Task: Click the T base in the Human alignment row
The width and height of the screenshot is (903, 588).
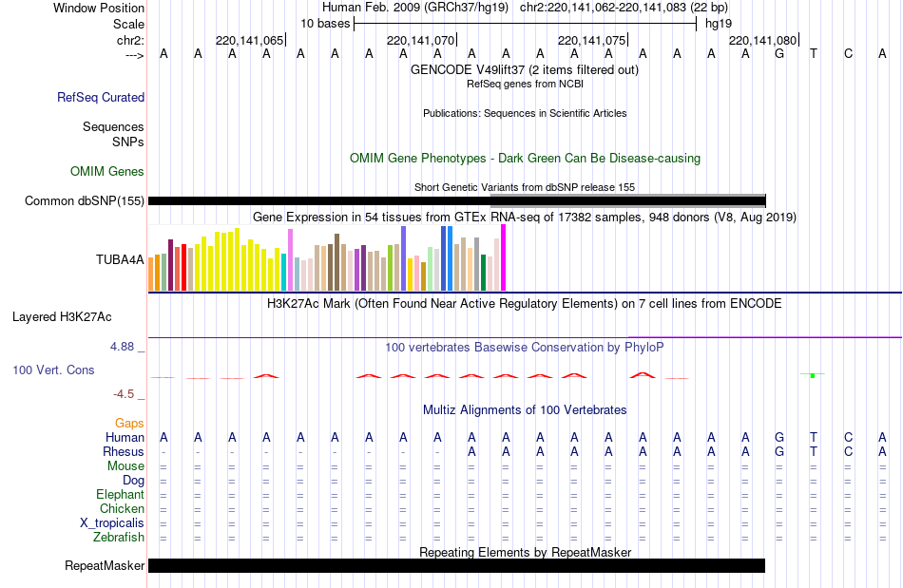Action: tap(813, 438)
